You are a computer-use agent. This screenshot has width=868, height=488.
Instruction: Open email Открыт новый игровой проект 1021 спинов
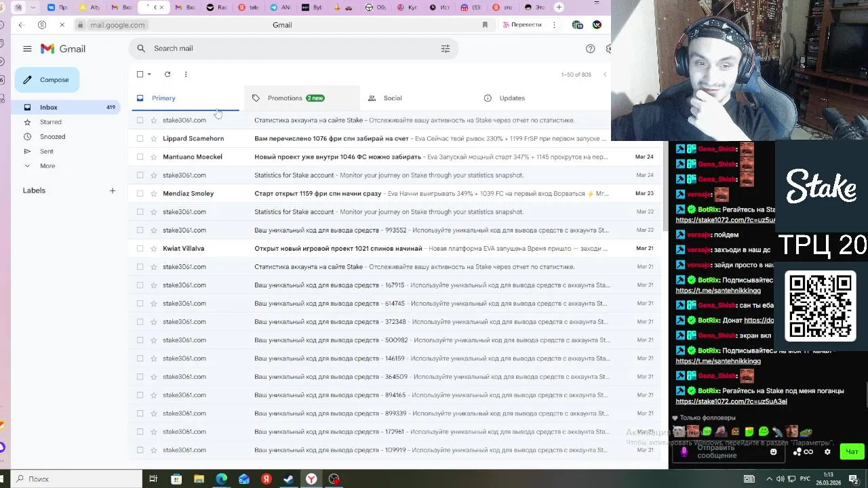tap(395, 249)
